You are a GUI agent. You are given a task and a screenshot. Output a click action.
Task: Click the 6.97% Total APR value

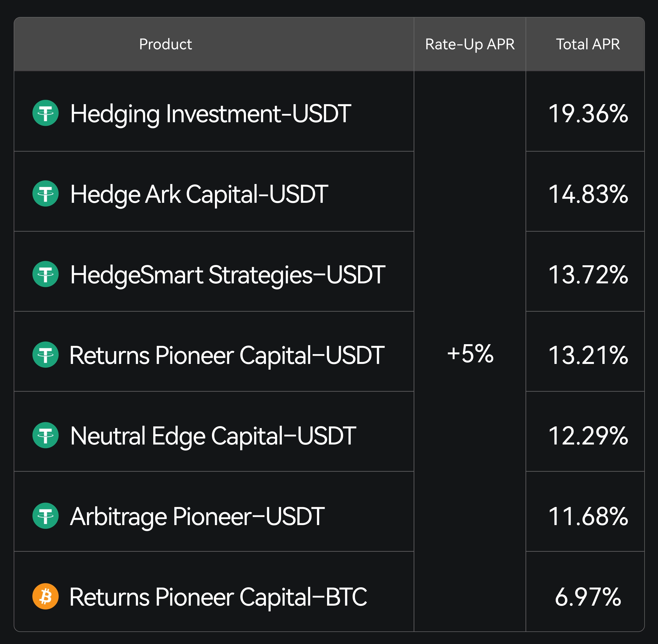(x=588, y=597)
